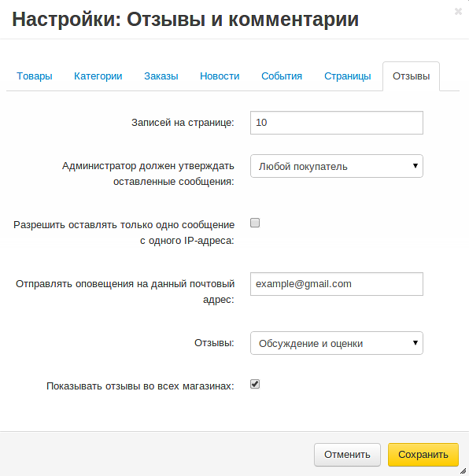Click the Показывать отзывы во всех магазинах label
469x476 pixels.
tap(140, 386)
